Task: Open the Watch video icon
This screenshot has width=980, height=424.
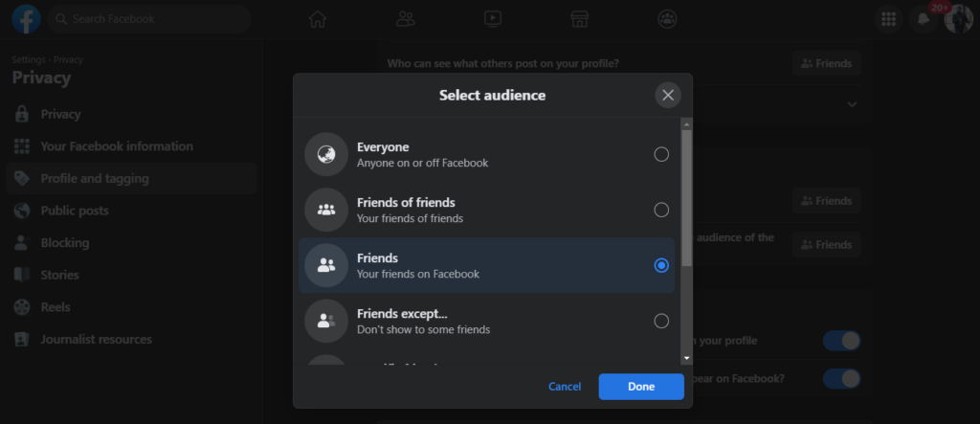Action: (x=493, y=19)
